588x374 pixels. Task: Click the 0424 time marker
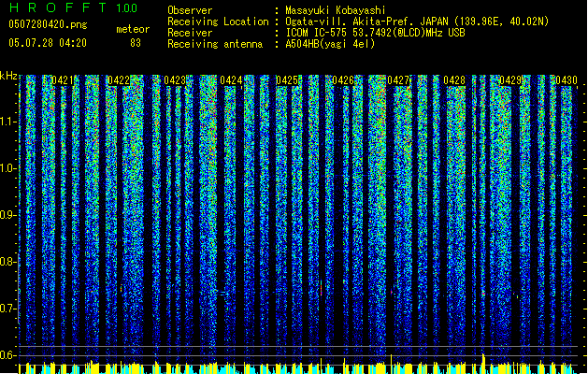231,80
